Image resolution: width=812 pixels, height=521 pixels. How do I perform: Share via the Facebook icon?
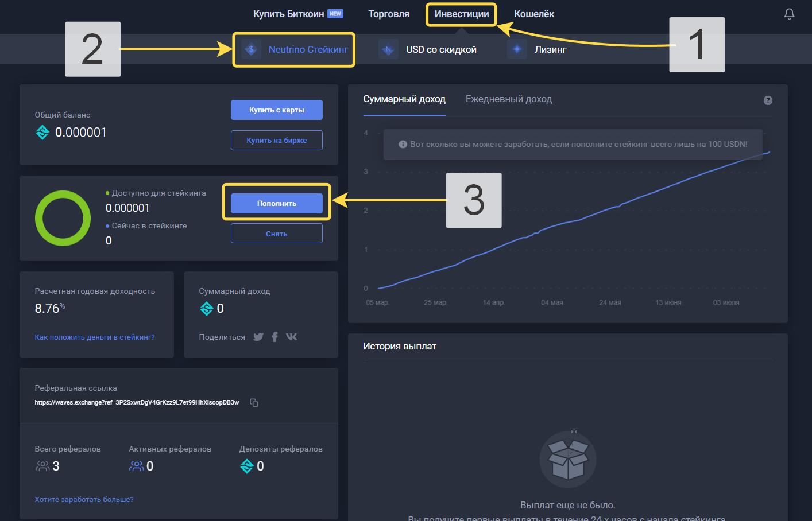click(274, 337)
